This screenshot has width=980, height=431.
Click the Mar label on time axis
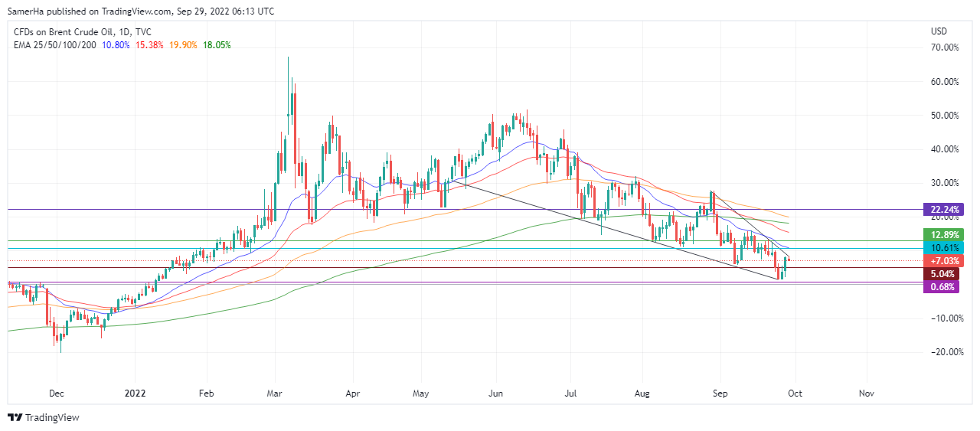[276, 393]
